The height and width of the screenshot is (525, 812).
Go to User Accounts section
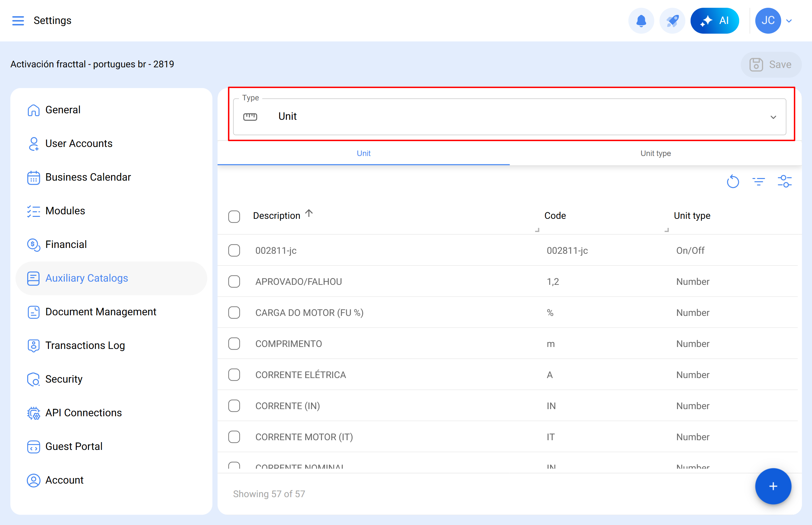79,143
